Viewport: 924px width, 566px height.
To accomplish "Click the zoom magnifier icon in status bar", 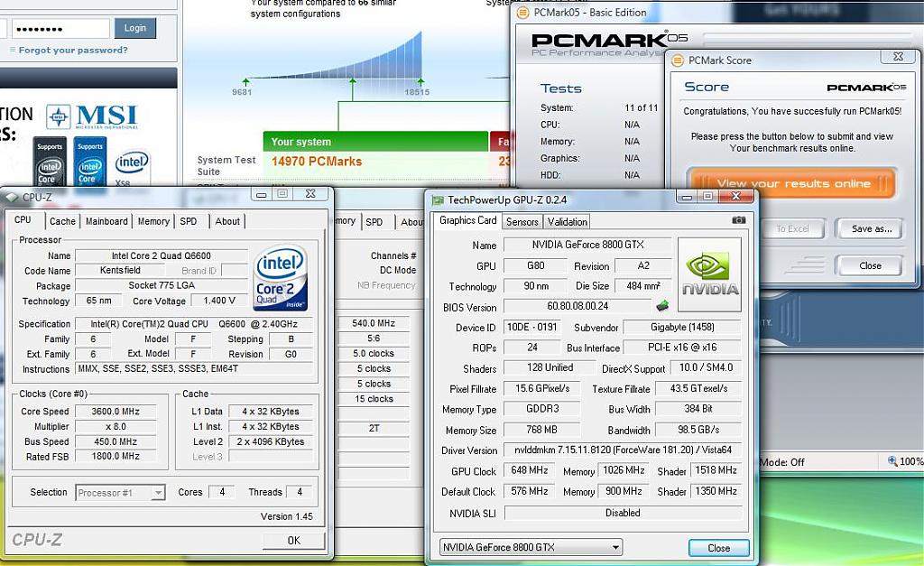I will click(x=892, y=461).
